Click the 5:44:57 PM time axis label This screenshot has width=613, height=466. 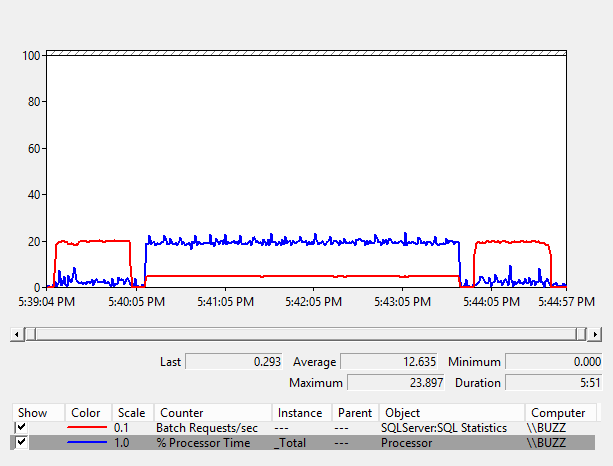(x=566, y=301)
